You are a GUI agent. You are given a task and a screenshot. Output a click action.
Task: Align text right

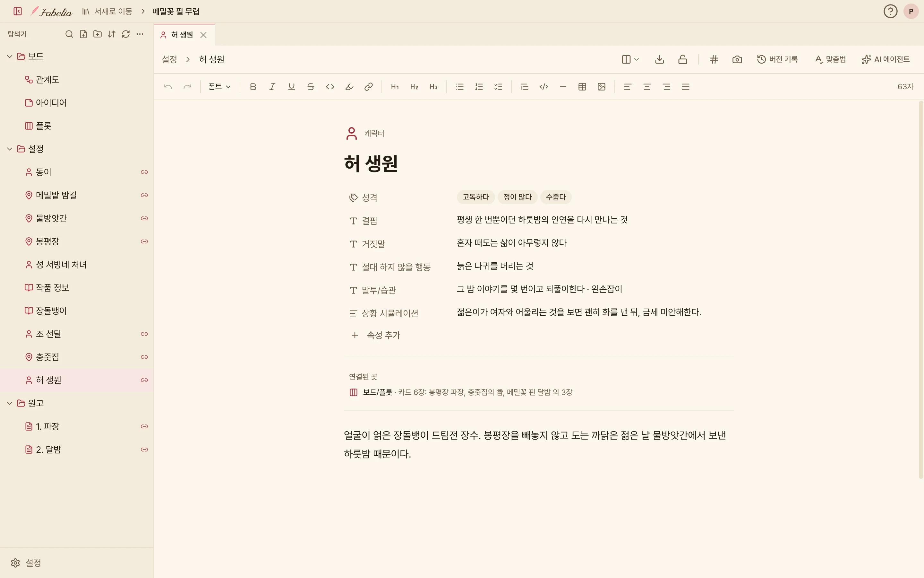666,87
